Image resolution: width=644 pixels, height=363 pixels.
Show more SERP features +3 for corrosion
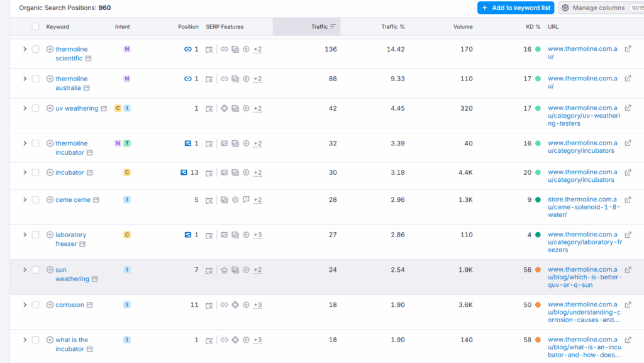pos(257,305)
